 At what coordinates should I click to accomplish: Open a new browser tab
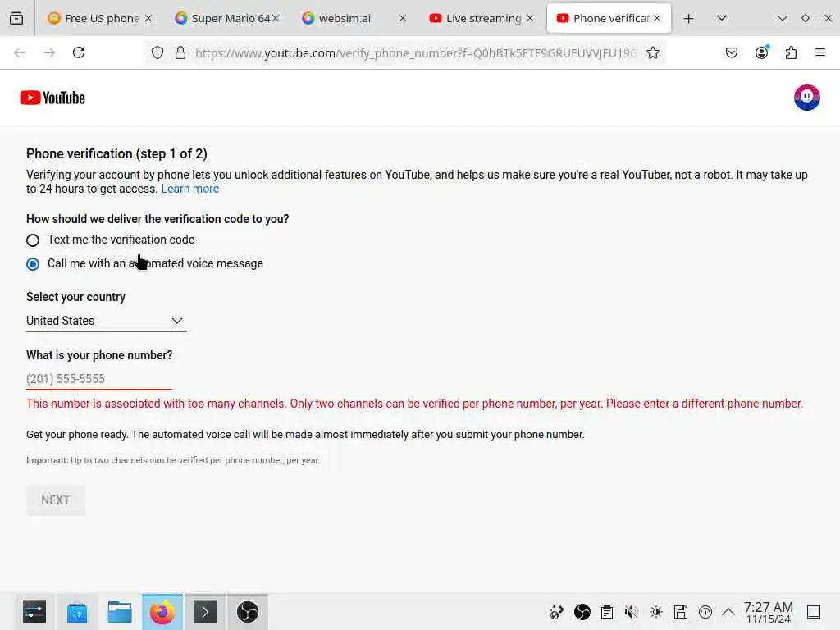tap(688, 18)
